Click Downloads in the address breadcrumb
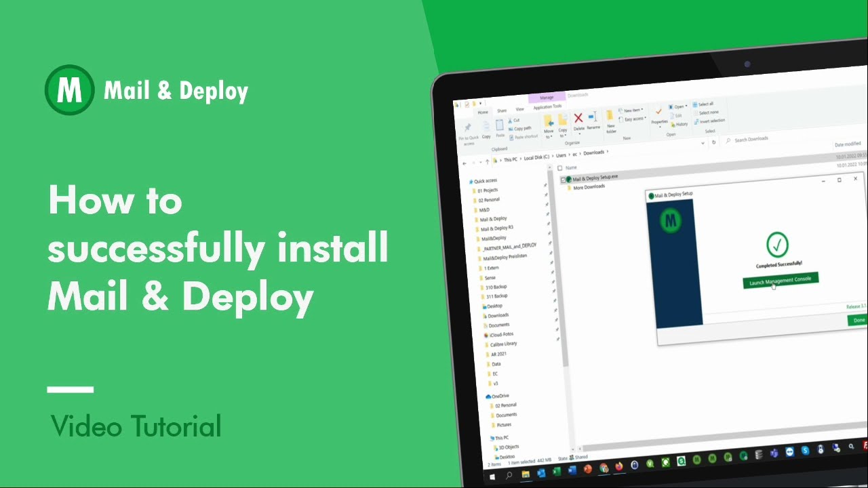The height and width of the screenshot is (488, 868). [593, 153]
